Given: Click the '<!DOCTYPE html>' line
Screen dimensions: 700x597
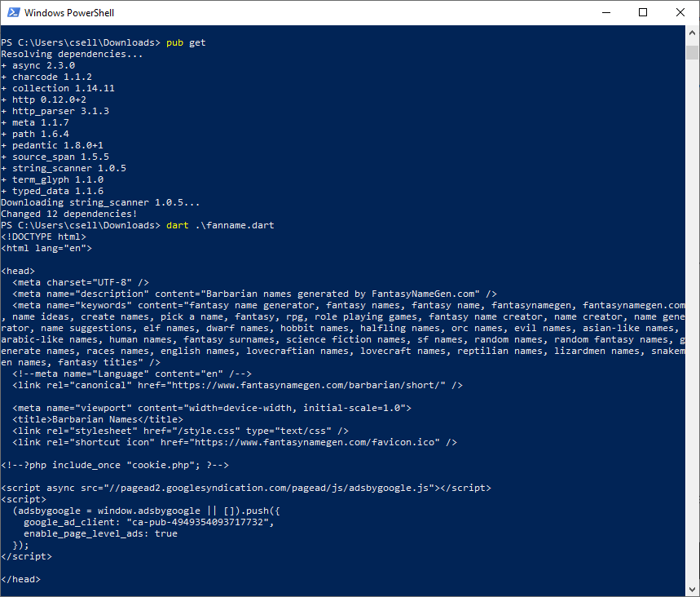Looking at the screenshot, I should [x=44, y=237].
